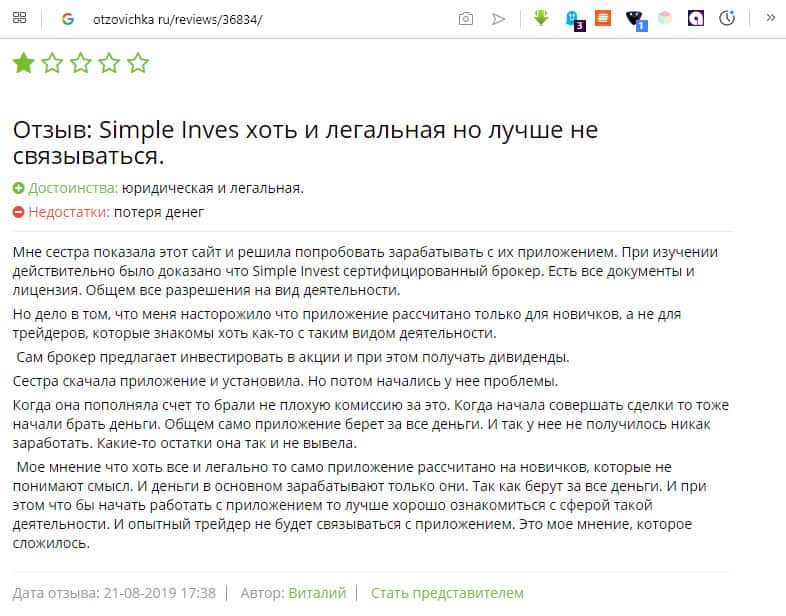Click the Google site icon in address bar
The image size is (786, 616).
(x=68, y=18)
